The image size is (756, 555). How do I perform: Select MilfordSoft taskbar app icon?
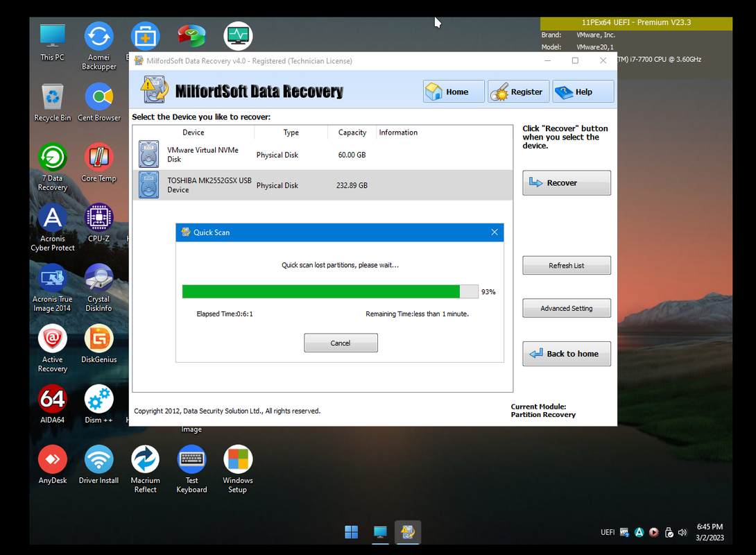[408, 532]
